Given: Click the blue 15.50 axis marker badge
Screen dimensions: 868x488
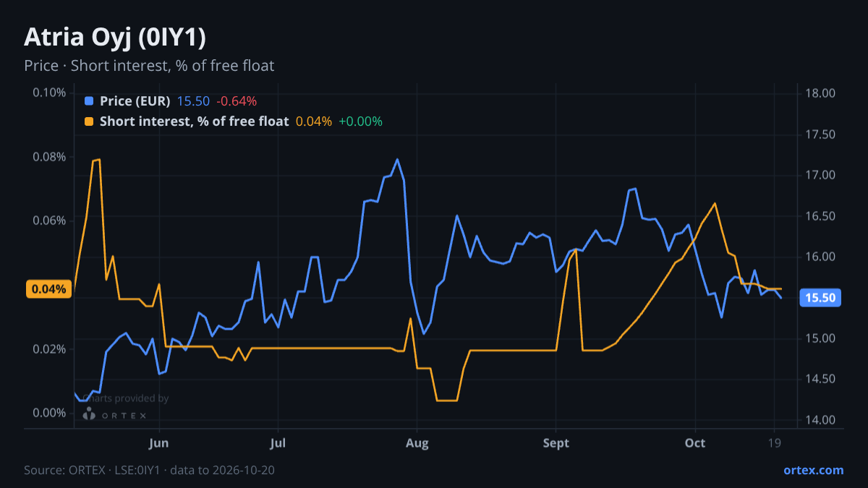Looking at the screenshot, I should [x=820, y=298].
